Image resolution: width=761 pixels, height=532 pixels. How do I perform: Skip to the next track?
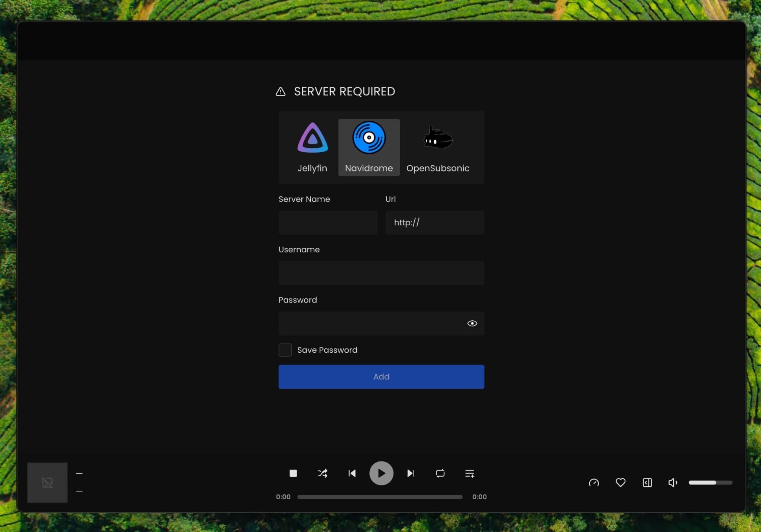410,473
